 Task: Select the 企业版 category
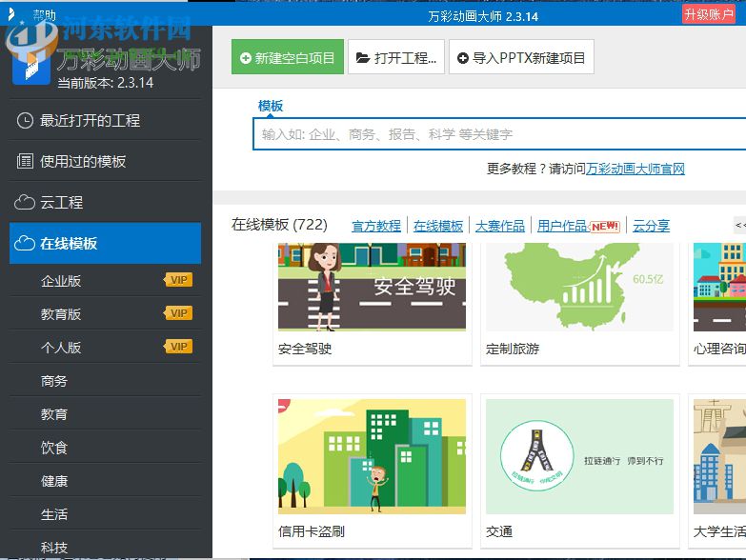pyautogui.click(x=105, y=280)
